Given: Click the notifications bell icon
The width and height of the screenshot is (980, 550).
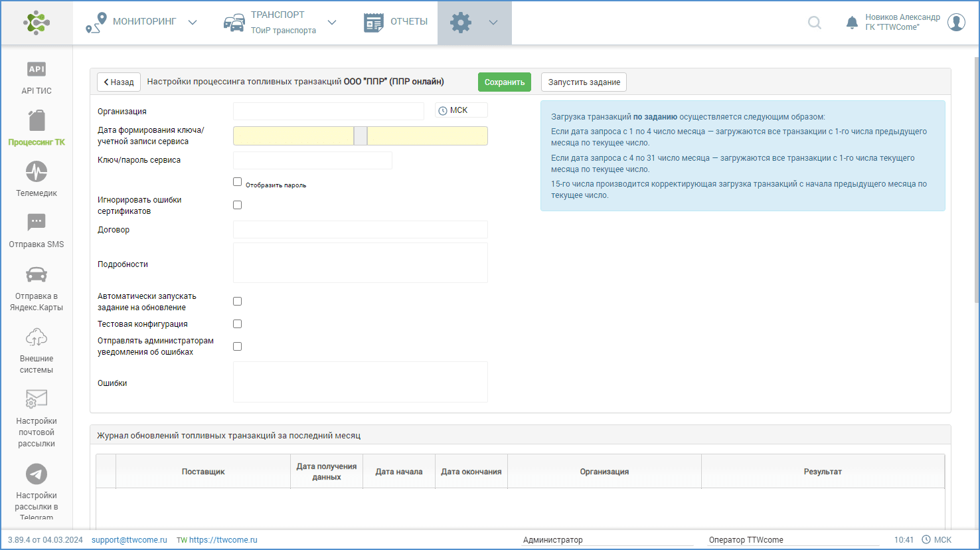Looking at the screenshot, I should click(852, 23).
